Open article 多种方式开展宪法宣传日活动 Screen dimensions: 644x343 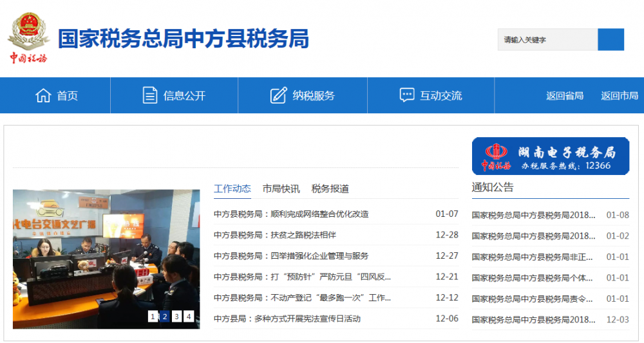287,319
